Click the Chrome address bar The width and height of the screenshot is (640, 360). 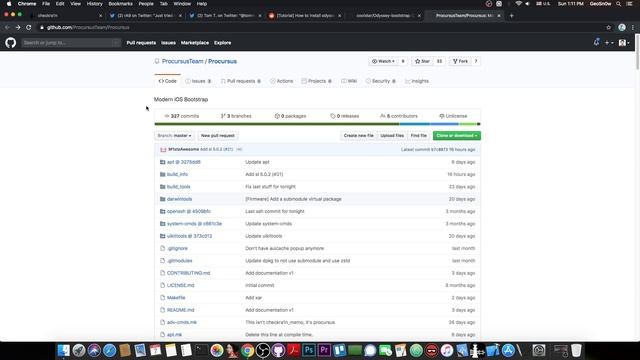(x=320, y=27)
